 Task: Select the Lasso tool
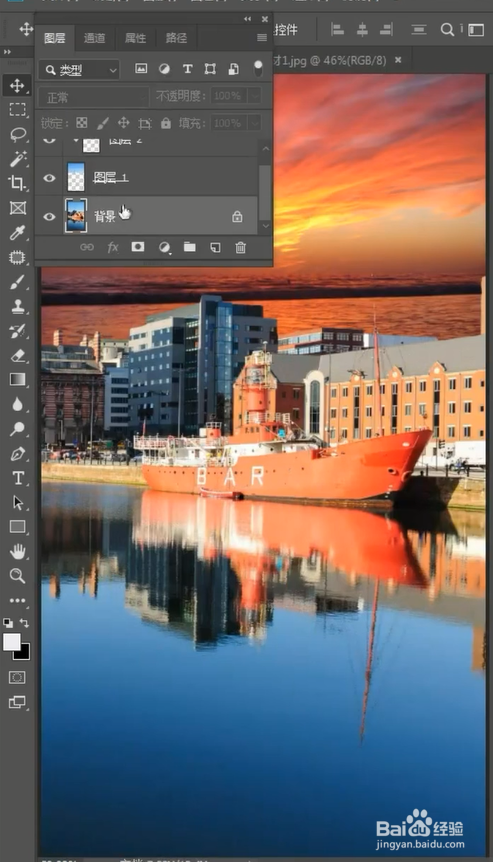click(x=17, y=134)
